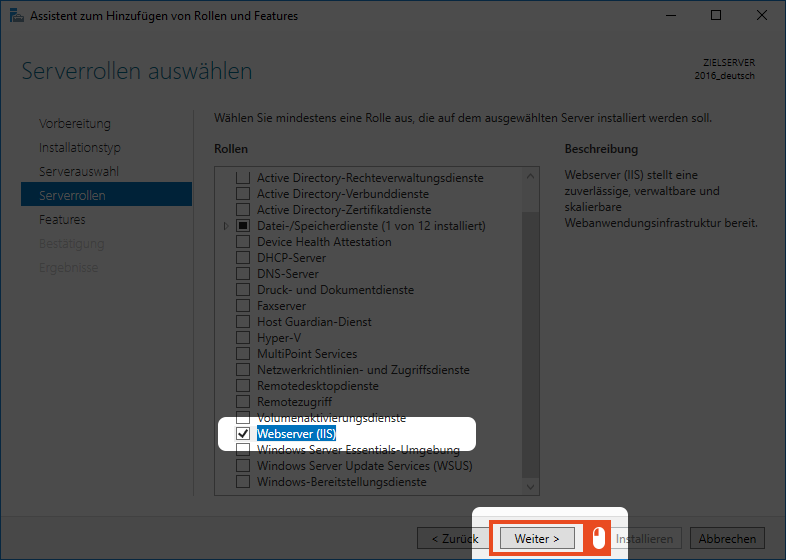Toggle the Remotedesktopdienste checkbox
The width and height of the screenshot is (786, 560).
tap(243, 386)
